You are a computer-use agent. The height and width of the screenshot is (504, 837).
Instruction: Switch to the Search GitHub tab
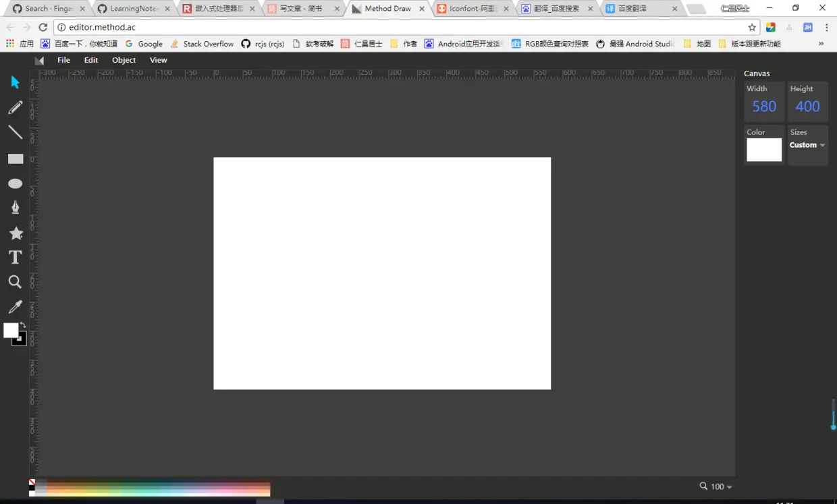tap(47, 9)
